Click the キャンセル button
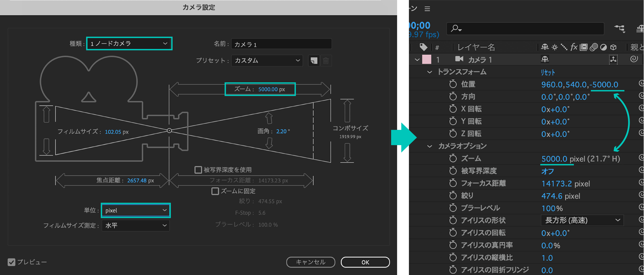Viewport: 644px width, 275px height. pyautogui.click(x=311, y=262)
